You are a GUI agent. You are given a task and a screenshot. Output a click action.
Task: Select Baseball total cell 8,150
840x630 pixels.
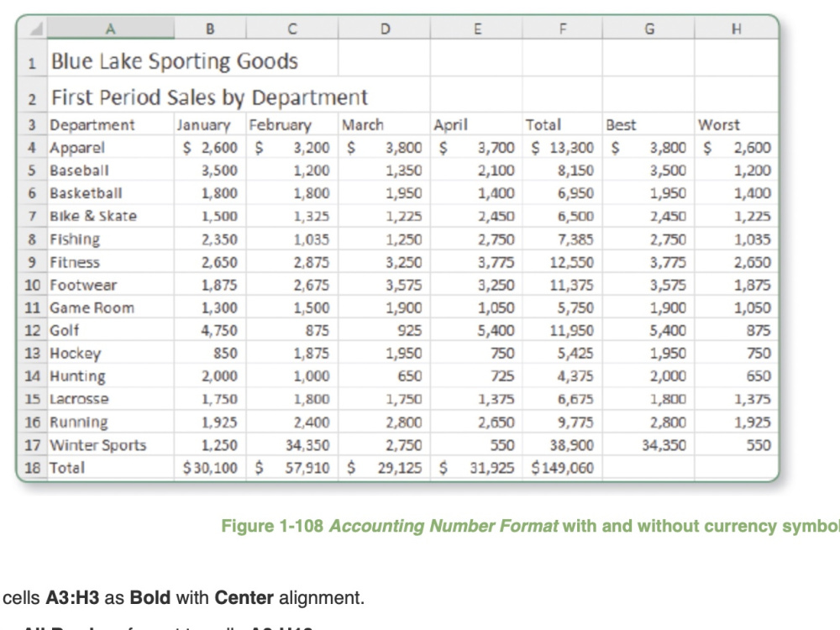pos(563,171)
